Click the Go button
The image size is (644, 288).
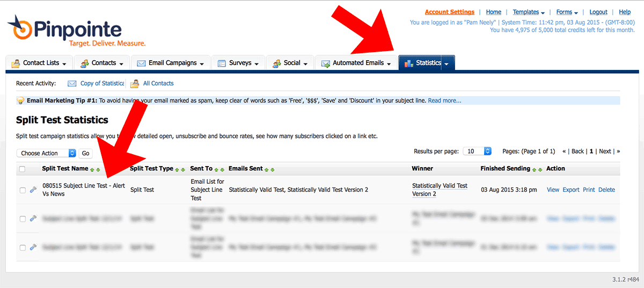click(x=85, y=153)
